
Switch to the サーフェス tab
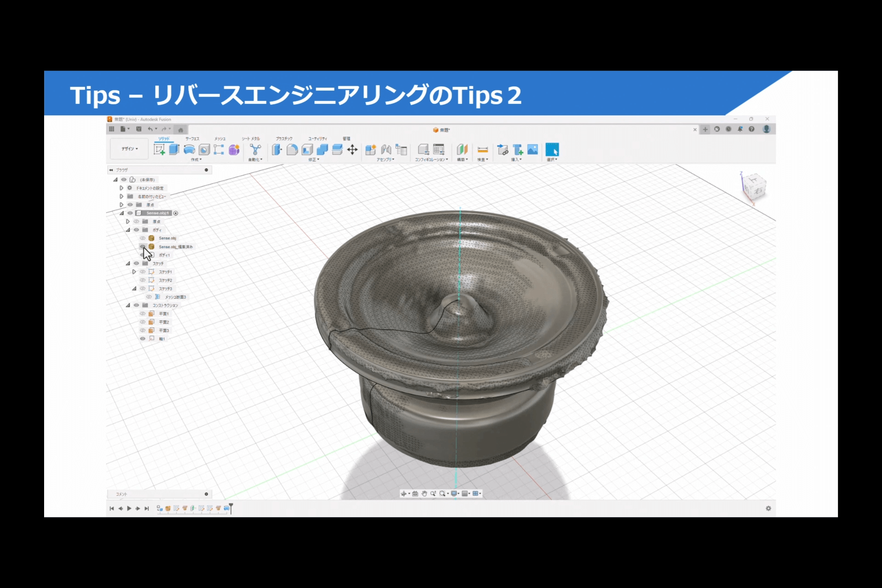coord(192,139)
